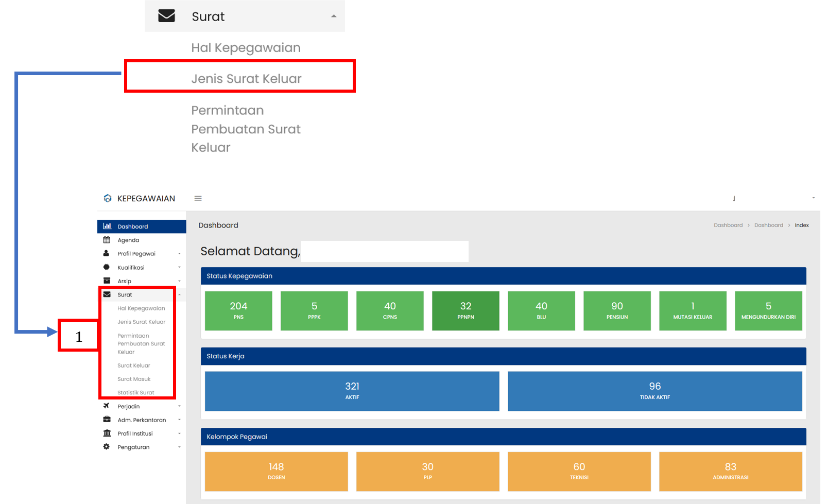
Task: Click the Agenda calendar icon
Action: coord(107,240)
